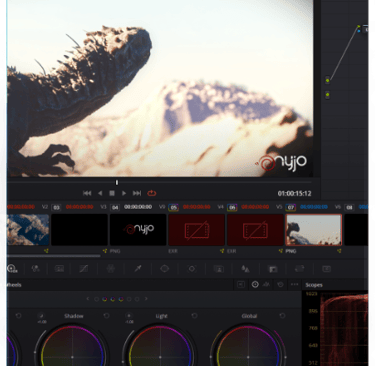
Task: Open the Tracker palette icon
Action: pos(192,269)
